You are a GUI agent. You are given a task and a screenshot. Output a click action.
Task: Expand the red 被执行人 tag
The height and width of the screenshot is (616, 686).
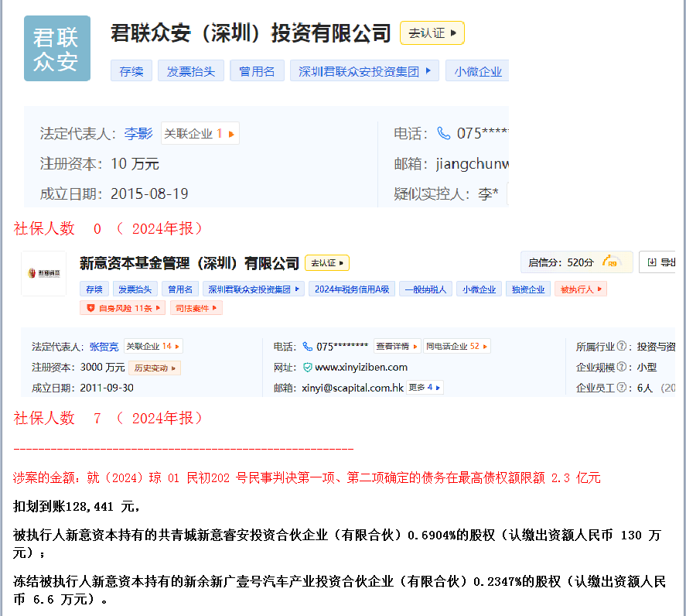(x=581, y=289)
